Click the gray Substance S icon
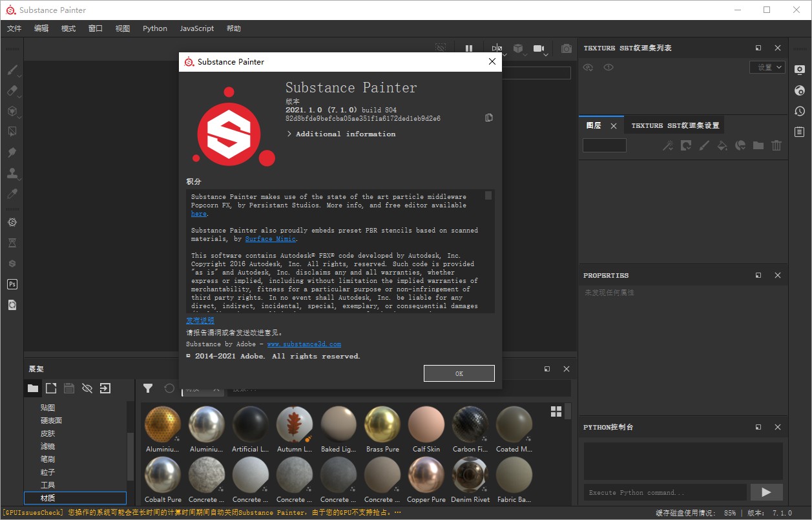Screen dimensions: 812x520 (12, 264)
